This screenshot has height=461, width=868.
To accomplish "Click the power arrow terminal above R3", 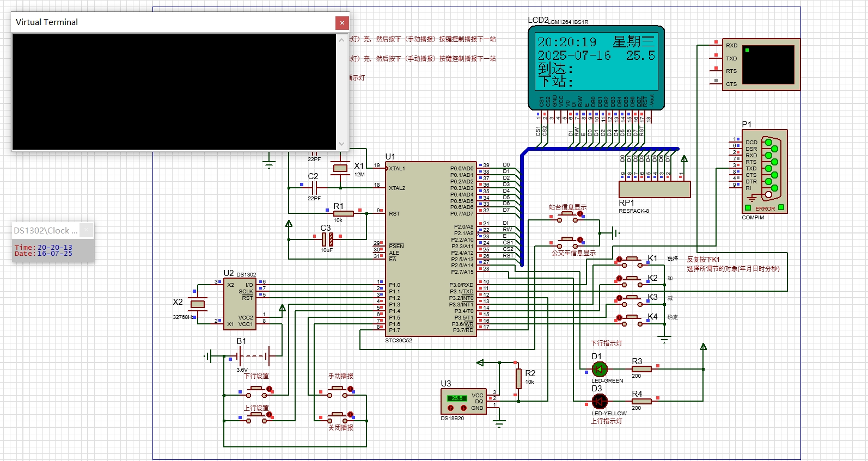I will 704,347.
